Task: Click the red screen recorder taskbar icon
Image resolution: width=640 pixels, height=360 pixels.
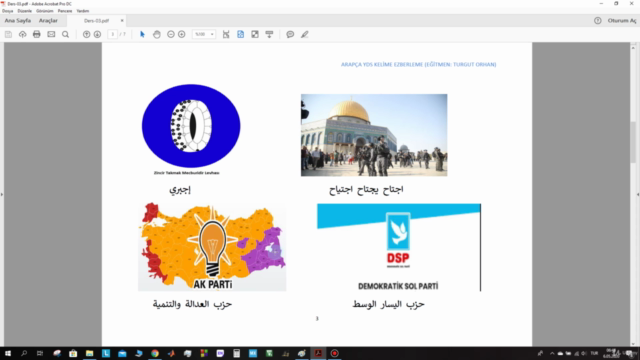Action: coord(334,353)
